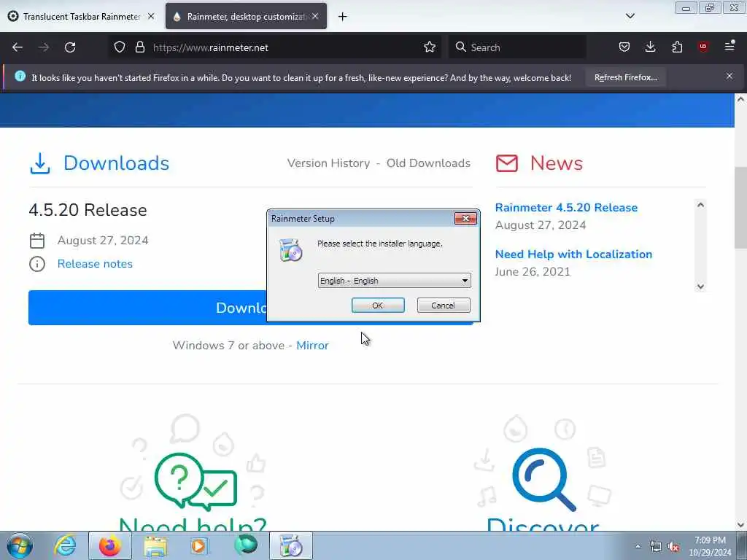
Task: Click the Refresh Firefox... button
Action: click(x=625, y=77)
